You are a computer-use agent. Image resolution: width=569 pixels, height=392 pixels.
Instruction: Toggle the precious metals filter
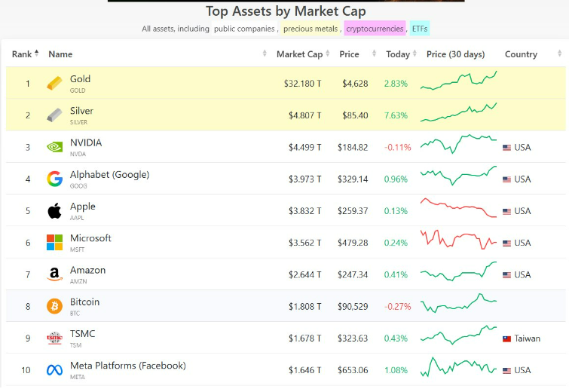click(x=311, y=29)
